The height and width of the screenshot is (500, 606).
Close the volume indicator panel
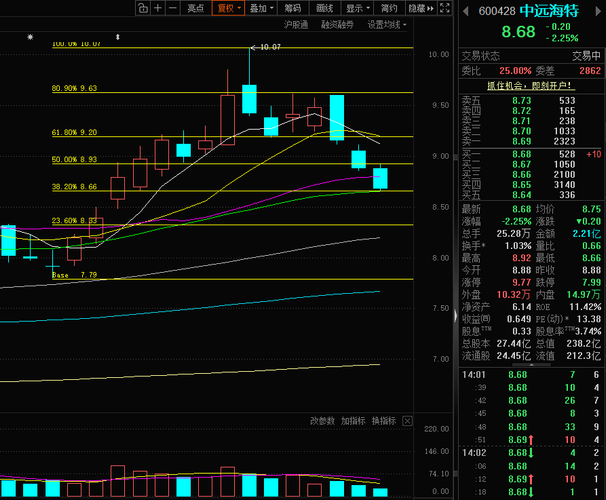point(407,421)
